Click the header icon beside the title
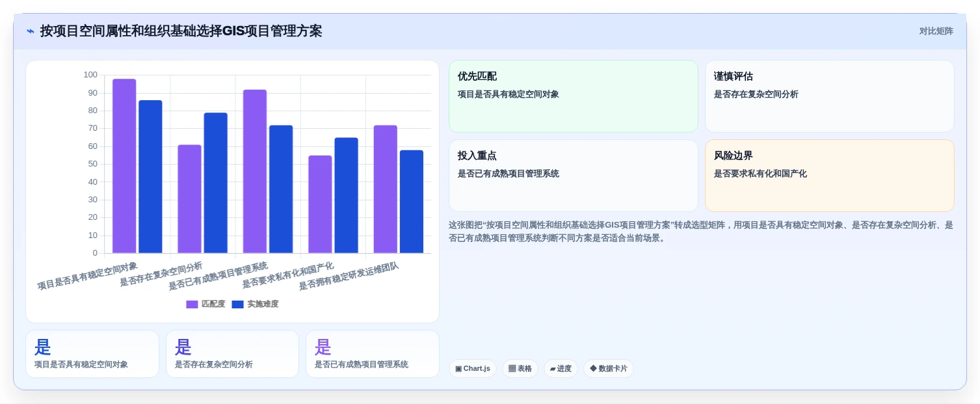This screenshot has height=404, width=980. coord(31,31)
